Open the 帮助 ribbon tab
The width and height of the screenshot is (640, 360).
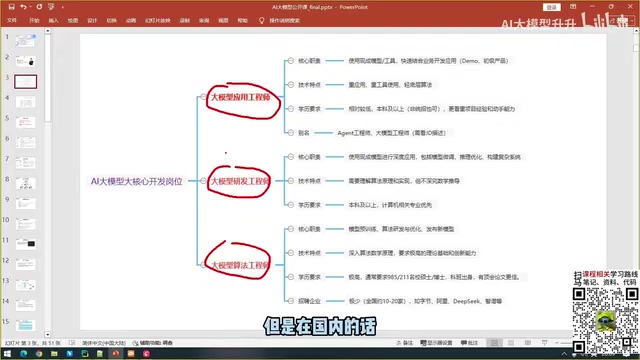(242, 20)
